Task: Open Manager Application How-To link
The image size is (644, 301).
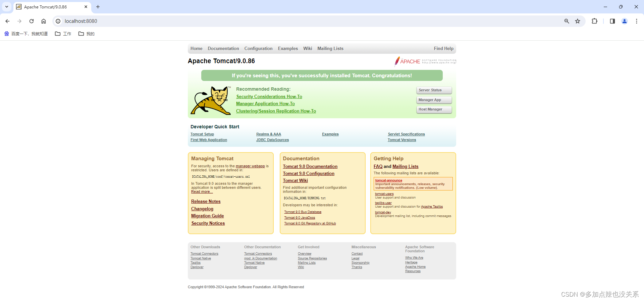Action: (265, 104)
